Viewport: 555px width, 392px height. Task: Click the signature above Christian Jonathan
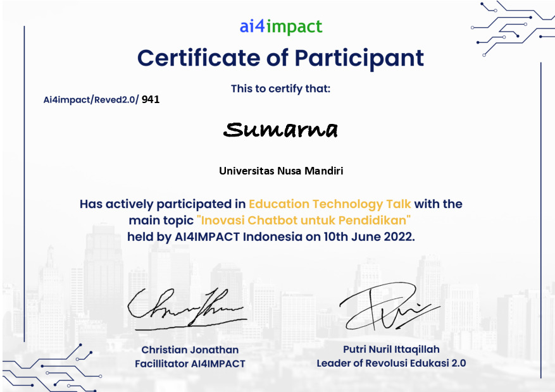pyautogui.click(x=187, y=309)
